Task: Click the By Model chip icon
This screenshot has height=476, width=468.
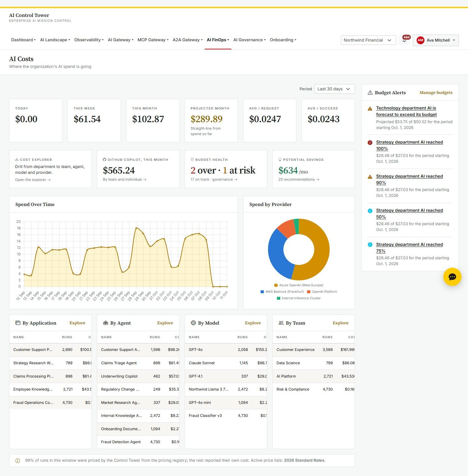Action: (x=193, y=323)
